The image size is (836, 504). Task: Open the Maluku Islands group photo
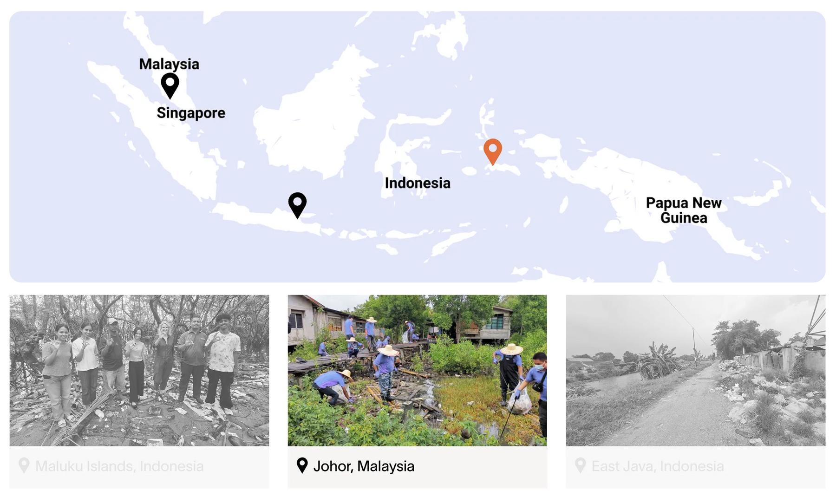(x=139, y=370)
